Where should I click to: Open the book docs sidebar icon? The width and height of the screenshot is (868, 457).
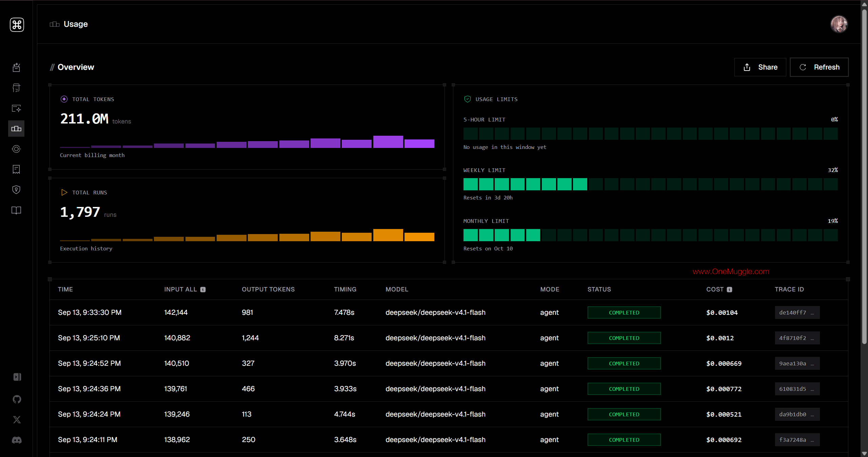[16, 210]
